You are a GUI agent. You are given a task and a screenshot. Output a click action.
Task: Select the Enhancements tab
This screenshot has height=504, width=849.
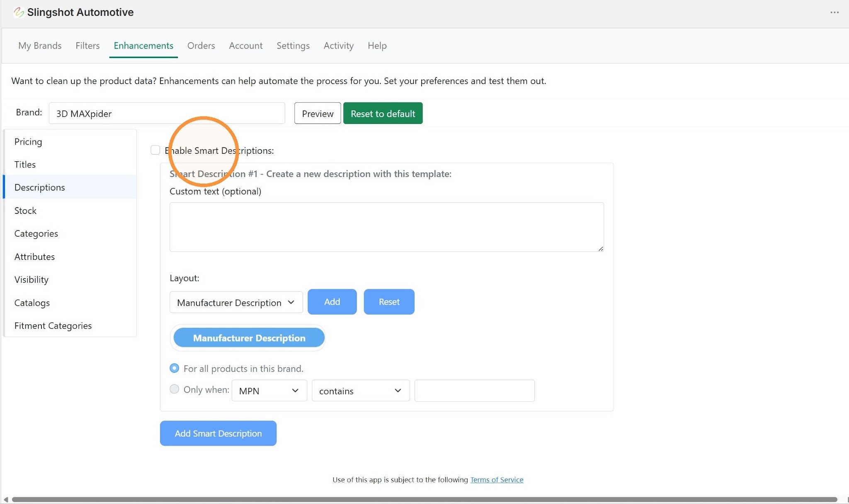(x=143, y=46)
